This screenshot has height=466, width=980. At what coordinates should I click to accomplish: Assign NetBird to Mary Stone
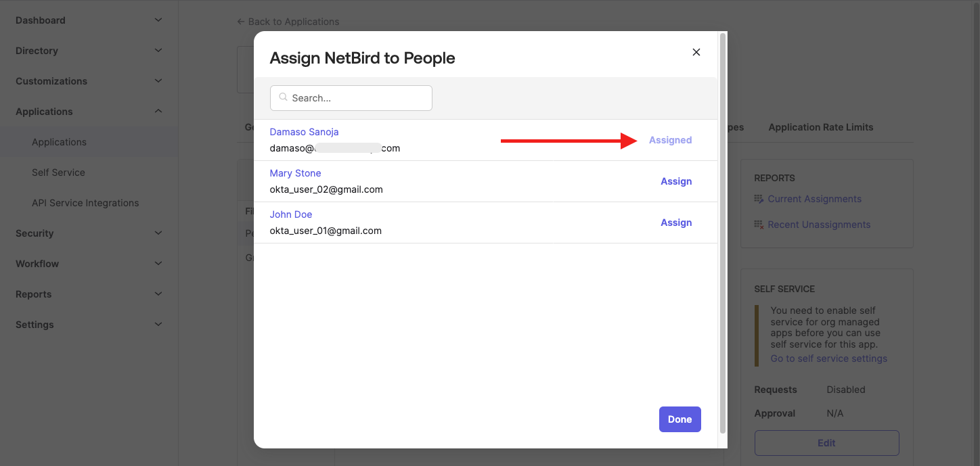(x=675, y=181)
